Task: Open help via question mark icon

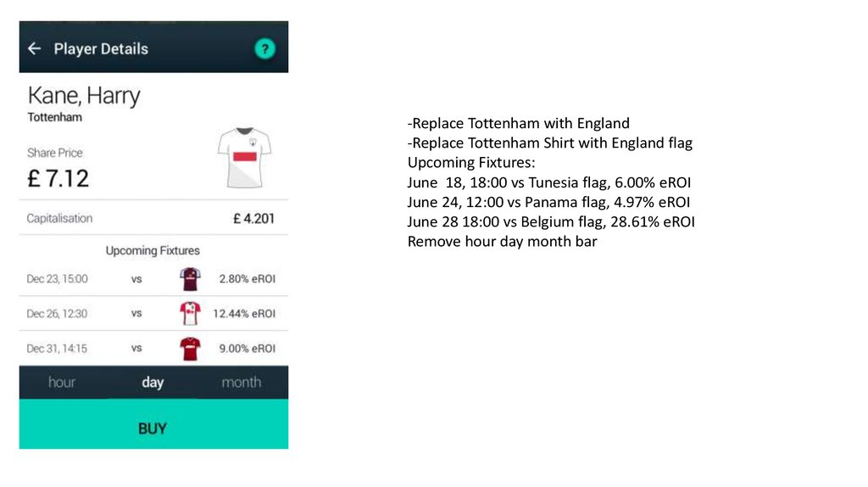Action: click(264, 49)
